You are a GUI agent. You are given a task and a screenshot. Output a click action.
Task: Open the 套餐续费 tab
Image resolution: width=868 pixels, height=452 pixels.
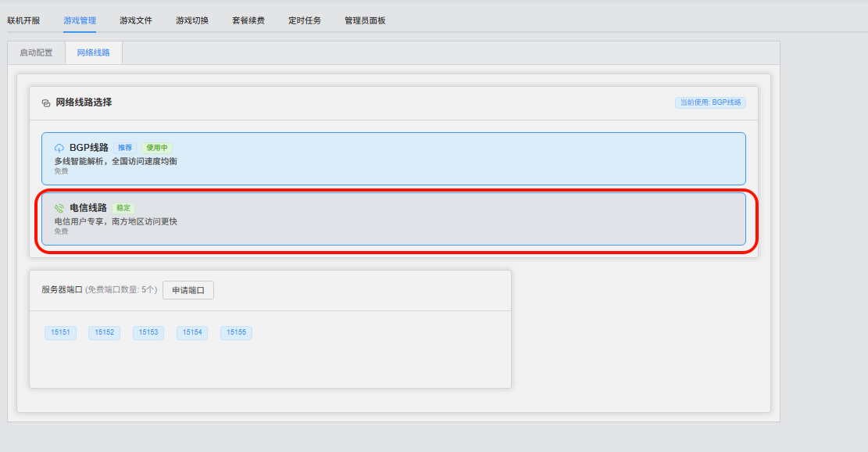[248, 20]
